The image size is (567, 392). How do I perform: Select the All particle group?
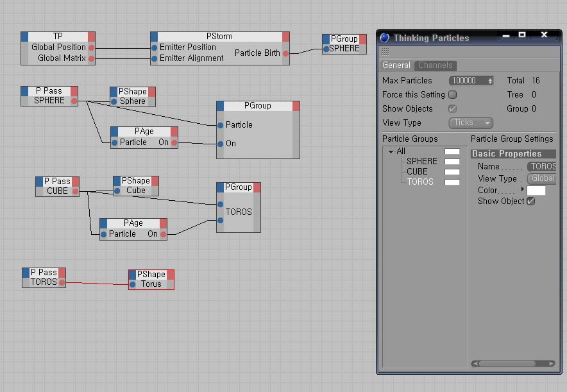point(401,151)
